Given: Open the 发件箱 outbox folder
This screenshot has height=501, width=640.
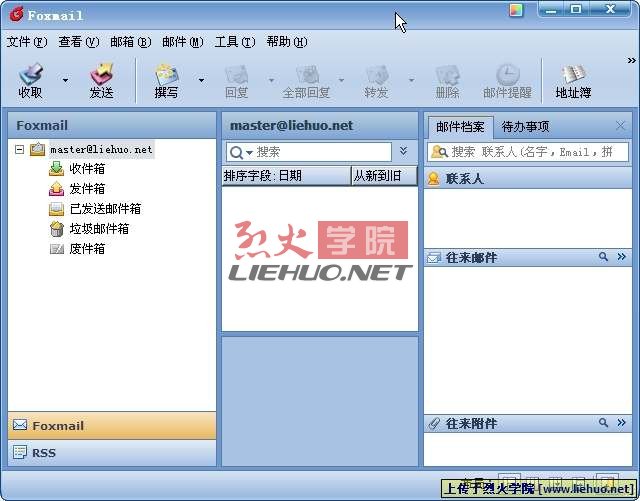Looking at the screenshot, I should click(x=87, y=189).
